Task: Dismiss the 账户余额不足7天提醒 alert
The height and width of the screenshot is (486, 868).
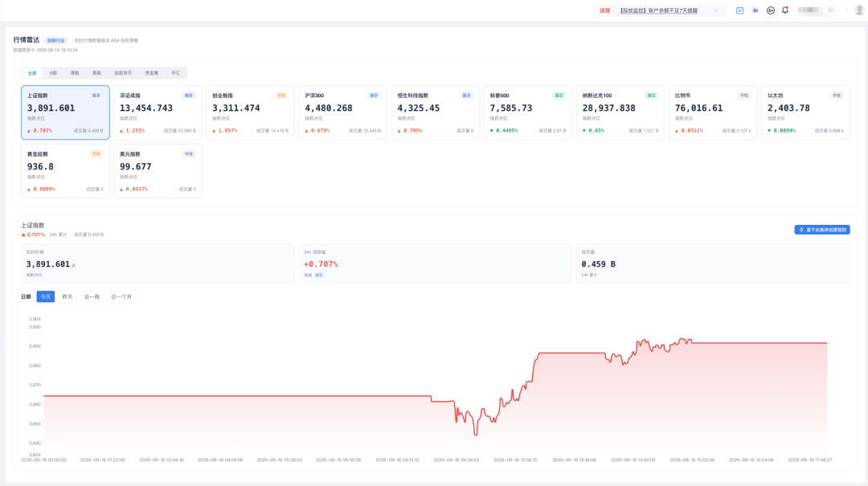Action: 716,10
